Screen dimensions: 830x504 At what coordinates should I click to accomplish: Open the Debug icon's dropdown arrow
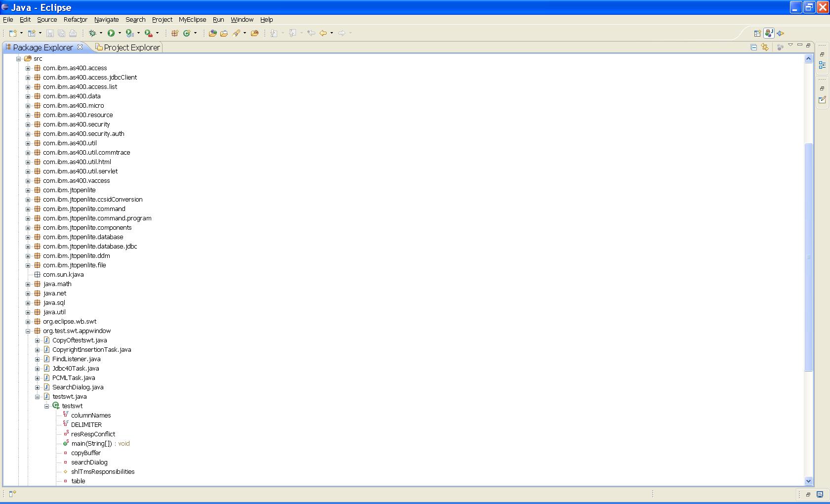(x=101, y=33)
